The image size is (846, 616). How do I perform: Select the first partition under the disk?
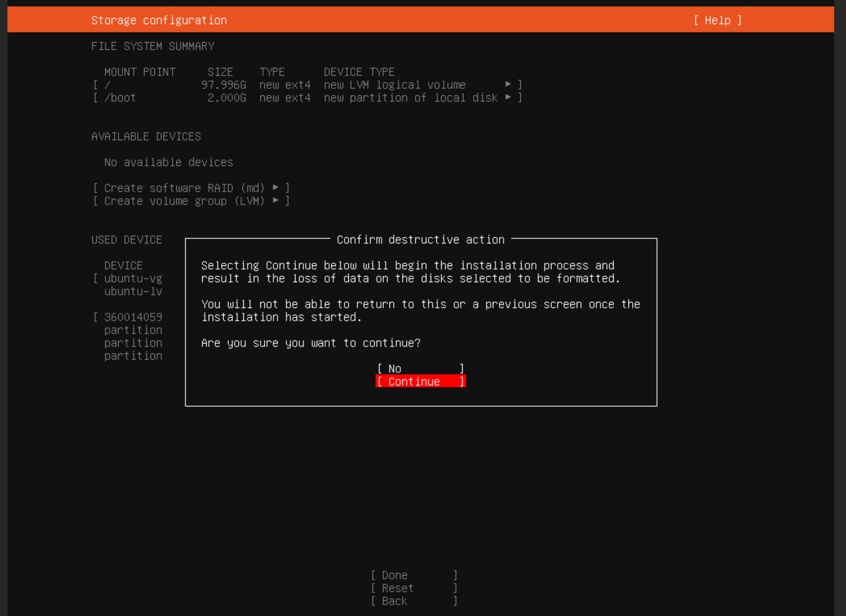[133, 330]
